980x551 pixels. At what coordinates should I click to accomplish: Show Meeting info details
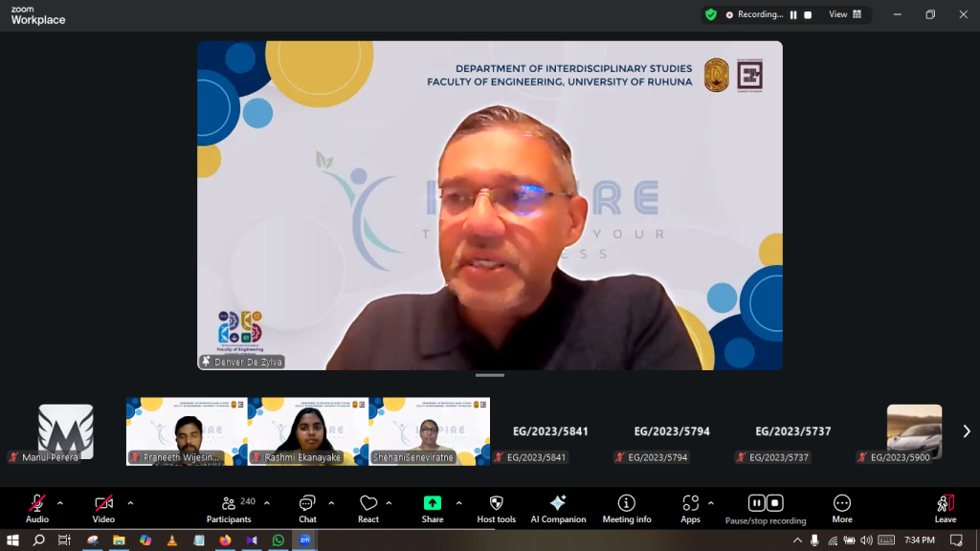tap(627, 507)
